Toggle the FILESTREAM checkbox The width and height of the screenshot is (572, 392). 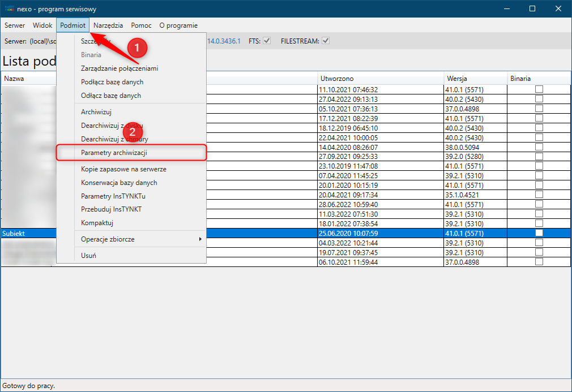point(326,41)
